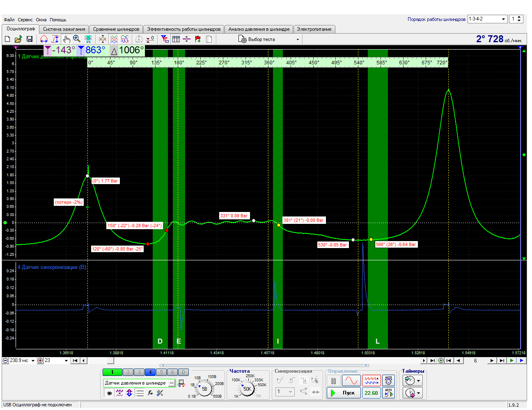Create a new file with blank page icon
532x410 pixels.
(7, 39)
